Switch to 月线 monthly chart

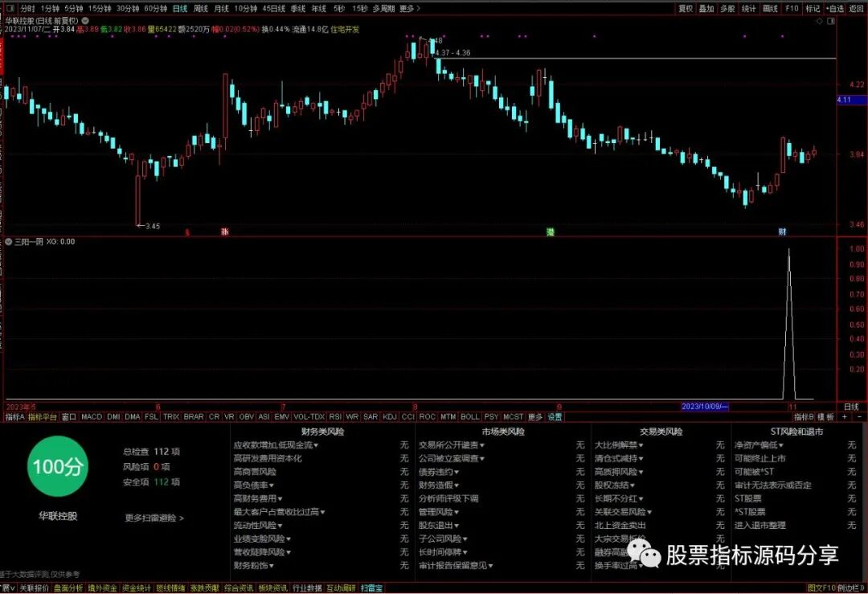[x=222, y=8]
